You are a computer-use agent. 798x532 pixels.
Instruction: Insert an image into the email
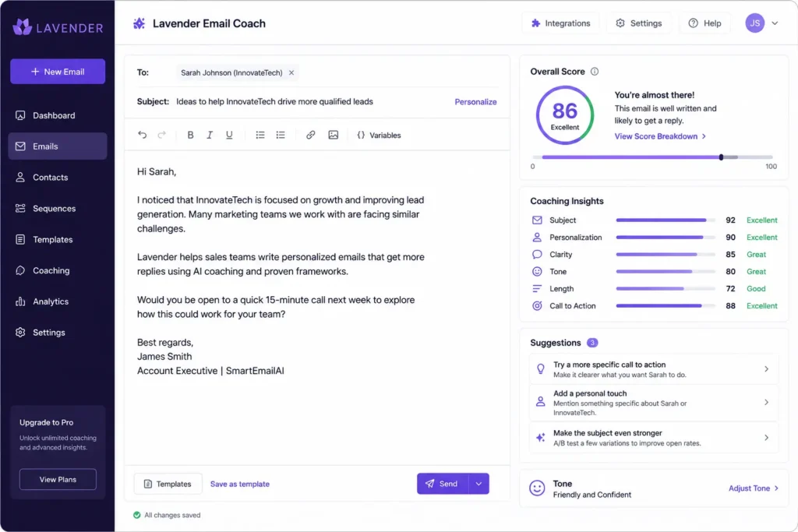(x=334, y=135)
